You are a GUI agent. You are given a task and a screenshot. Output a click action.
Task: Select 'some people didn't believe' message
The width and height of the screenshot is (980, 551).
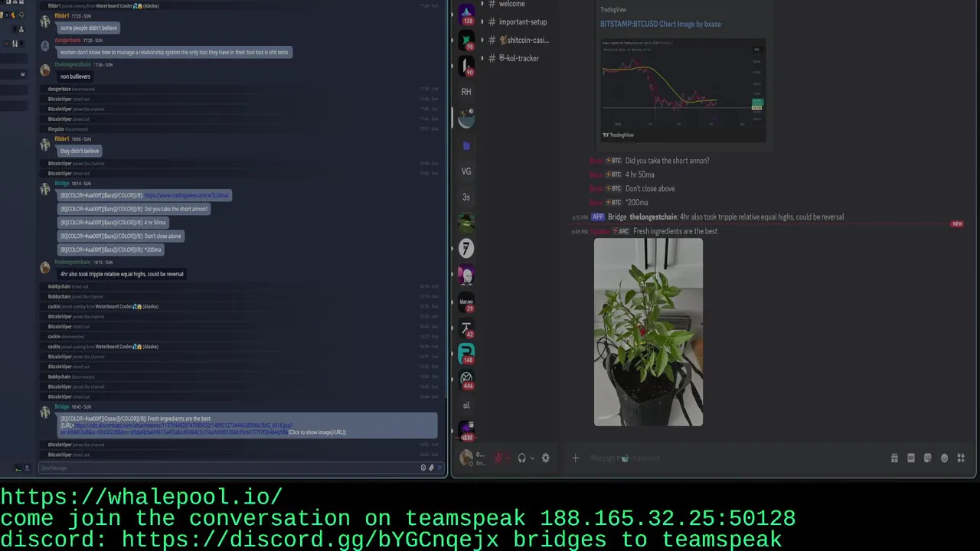88,28
